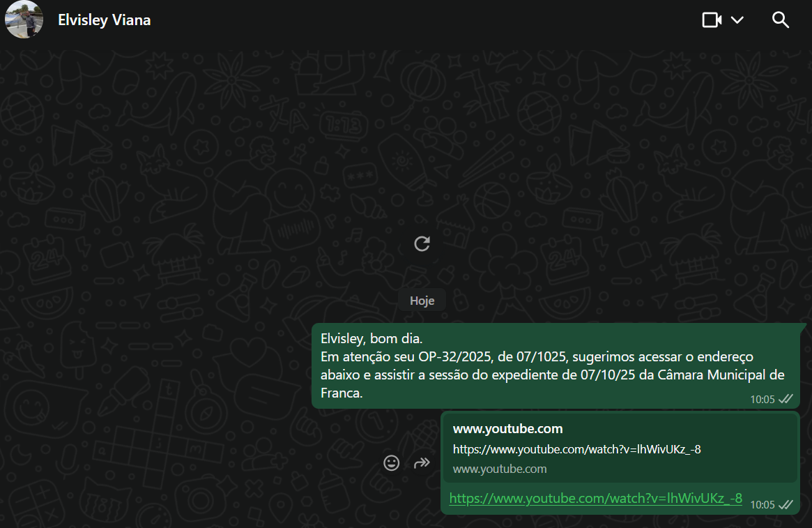
Task: Click the greeting line Elvisley, bom dia.
Action: (x=371, y=339)
